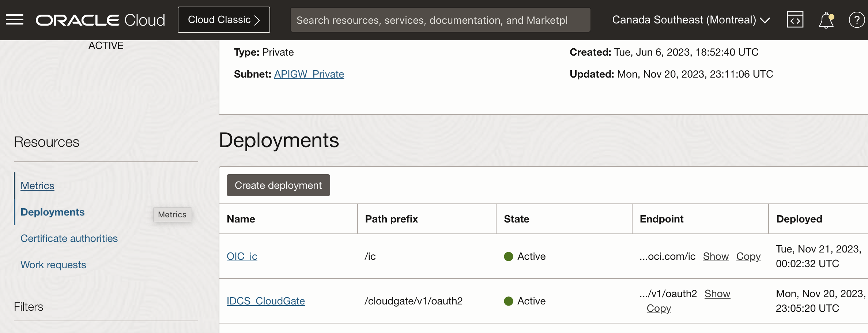Open the hamburger navigation menu

pyautogui.click(x=15, y=20)
